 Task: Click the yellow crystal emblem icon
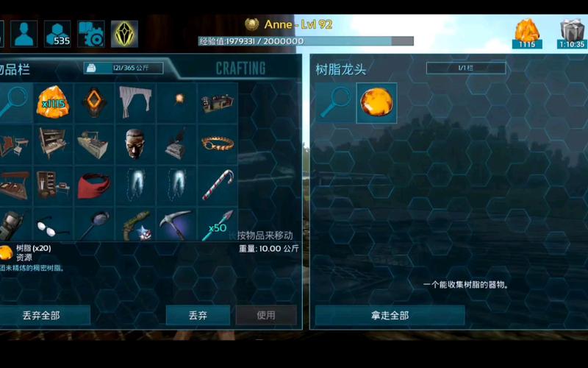tap(124, 34)
